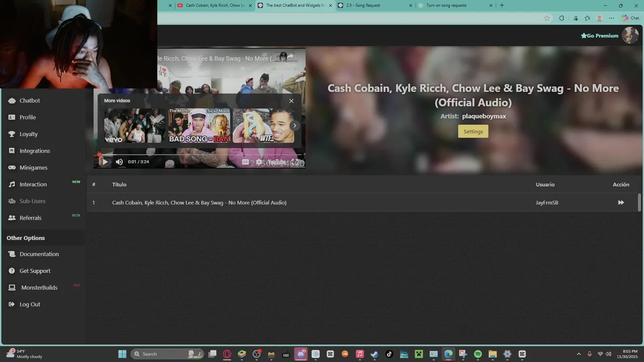Open browser extensions icon
This screenshot has width=644, height=362.
point(561,18)
